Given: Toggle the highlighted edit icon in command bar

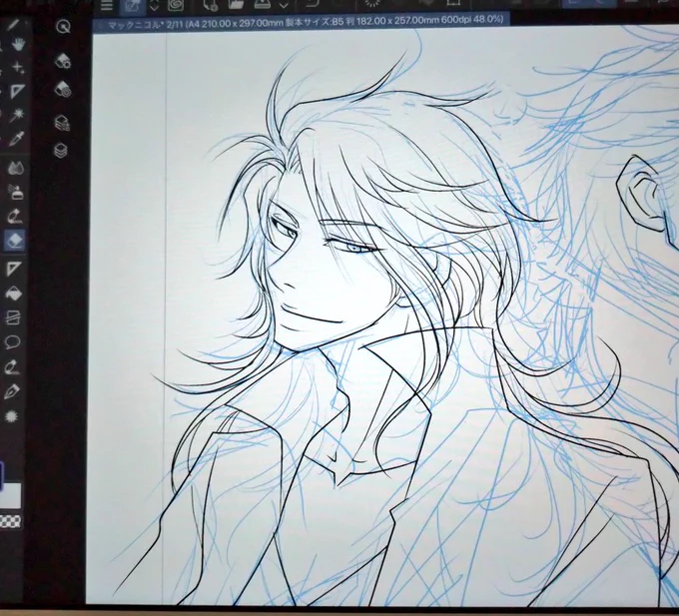Looking at the screenshot, I should (133, 6).
